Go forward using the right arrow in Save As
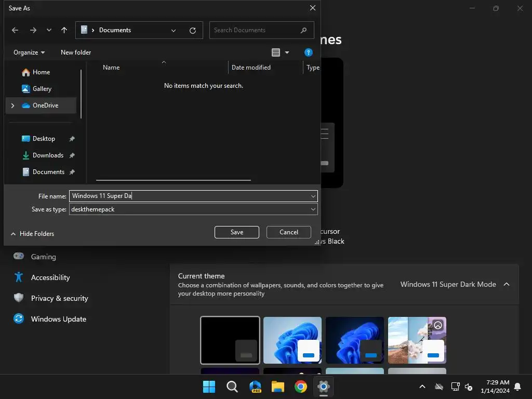The width and height of the screenshot is (532, 399). (x=33, y=30)
